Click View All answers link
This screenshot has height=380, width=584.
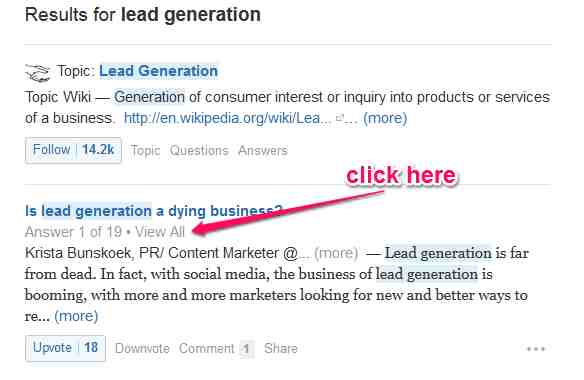160,232
